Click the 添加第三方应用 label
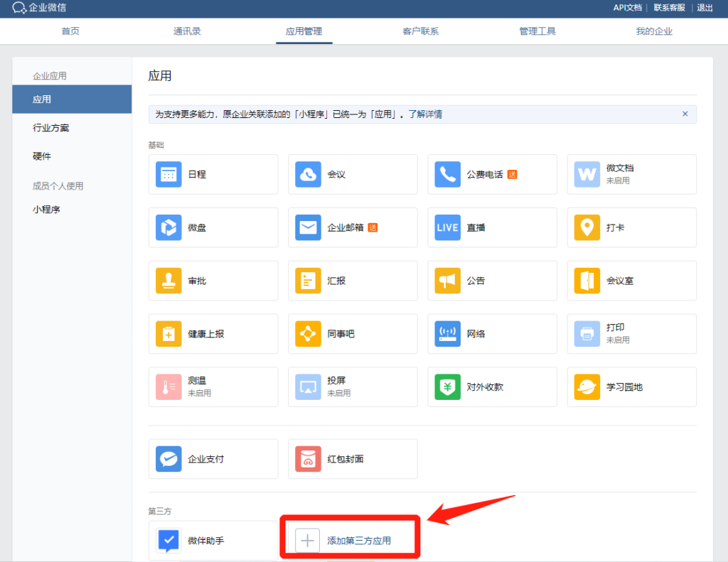Screen dimensions: 728x562 point(359,541)
